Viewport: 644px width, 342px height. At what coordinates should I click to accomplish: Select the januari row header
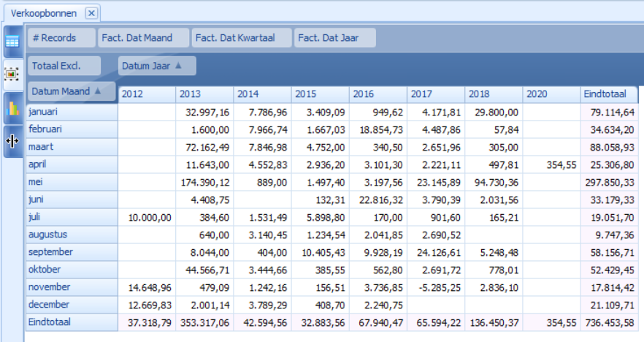tap(72, 112)
